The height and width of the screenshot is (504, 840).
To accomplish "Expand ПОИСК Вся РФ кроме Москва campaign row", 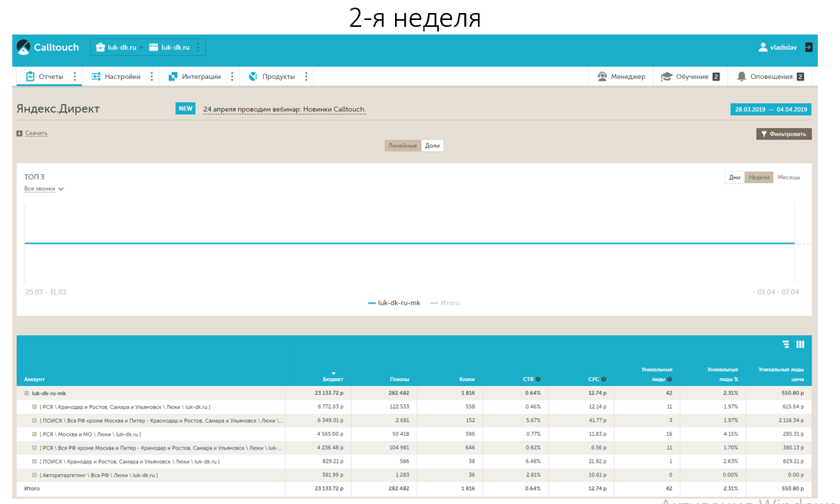I will (x=35, y=420).
